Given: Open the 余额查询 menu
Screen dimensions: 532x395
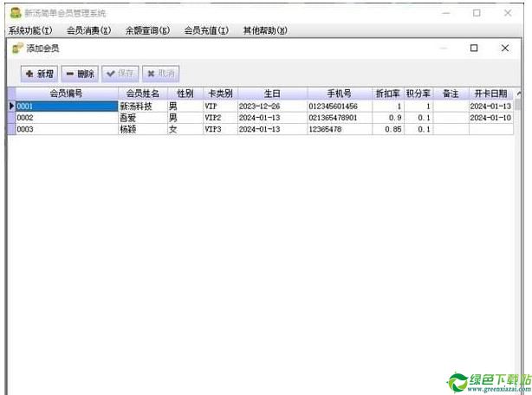Looking at the screenshot, I should tap(147, 31).
